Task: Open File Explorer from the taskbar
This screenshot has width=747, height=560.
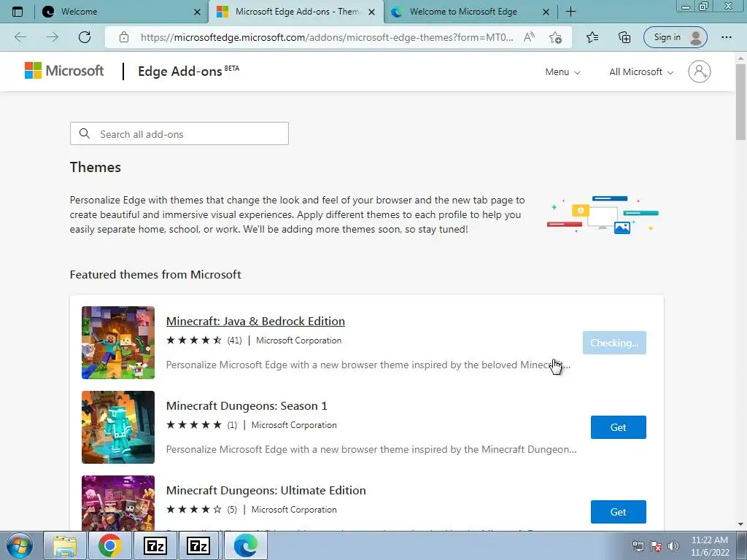Action: click(x=65, y=545)
